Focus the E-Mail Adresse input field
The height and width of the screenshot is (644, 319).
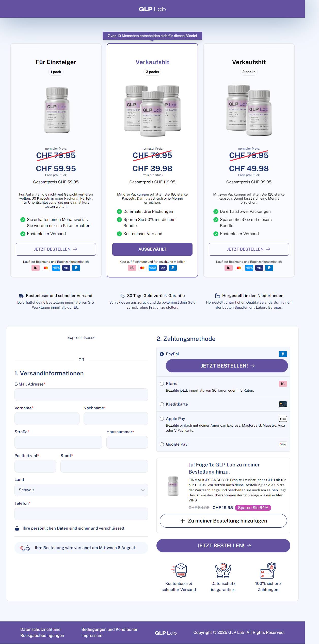(x=81, y=395)
